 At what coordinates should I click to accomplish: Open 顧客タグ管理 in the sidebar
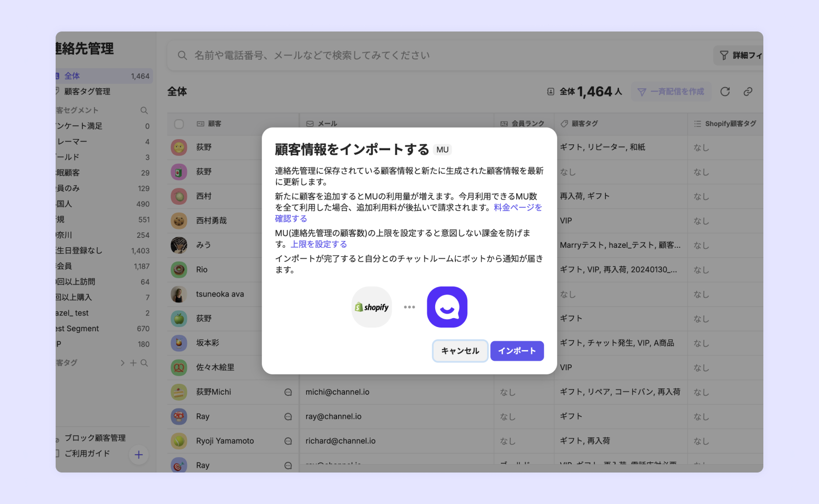(x=87, y=91)
